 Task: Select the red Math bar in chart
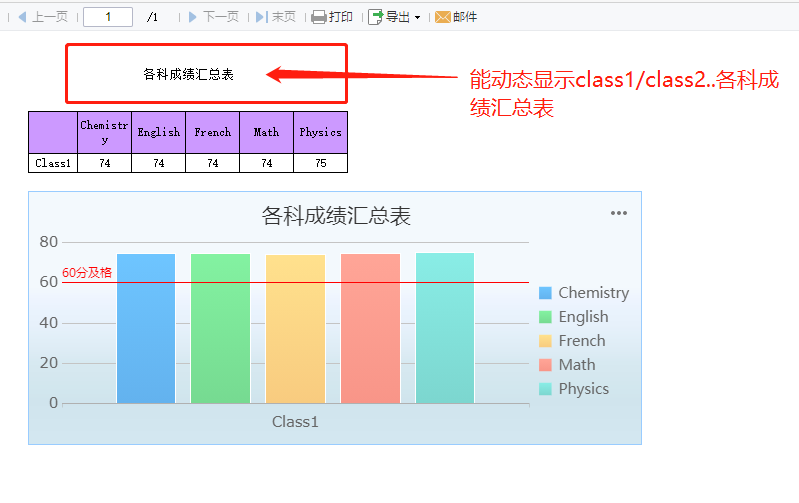(x=370, y=329)
